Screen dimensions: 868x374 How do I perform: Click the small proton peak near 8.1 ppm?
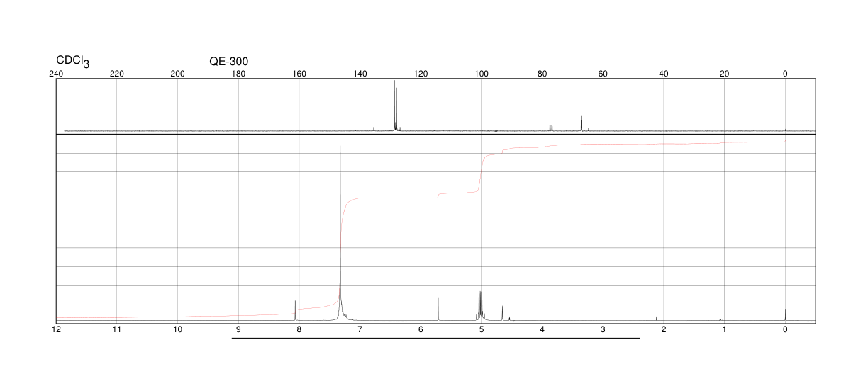[295, 310]
